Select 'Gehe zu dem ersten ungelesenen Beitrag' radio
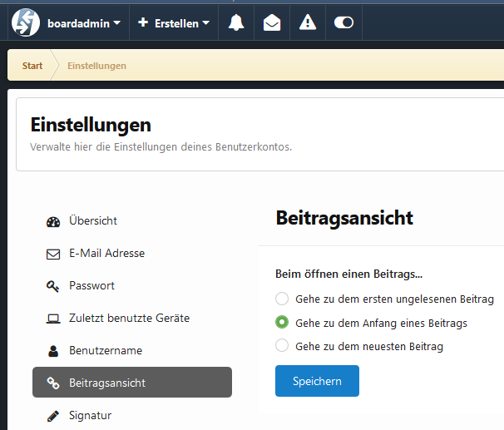This screenshot has width=504, height=430. tap(282, 299)
